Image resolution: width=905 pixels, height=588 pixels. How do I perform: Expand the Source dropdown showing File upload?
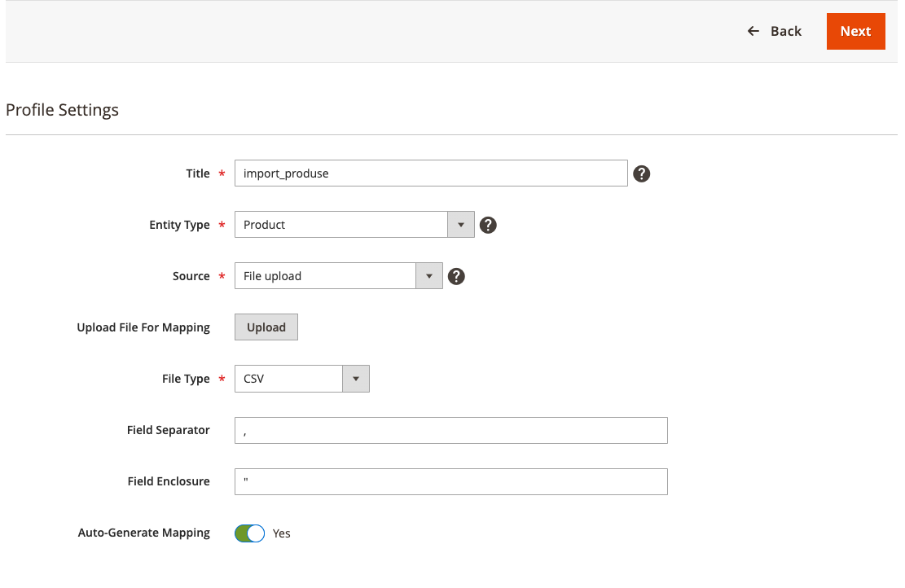click(x=338, y=276)
